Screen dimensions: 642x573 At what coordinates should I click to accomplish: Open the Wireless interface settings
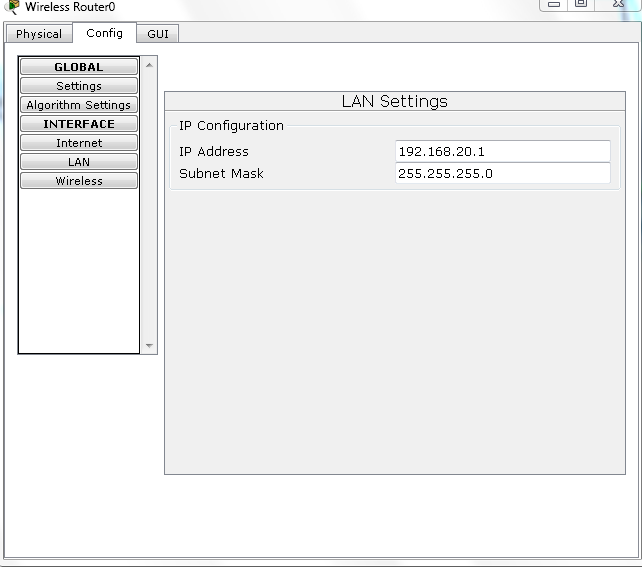pyautogui.click(x=79, y=181)
